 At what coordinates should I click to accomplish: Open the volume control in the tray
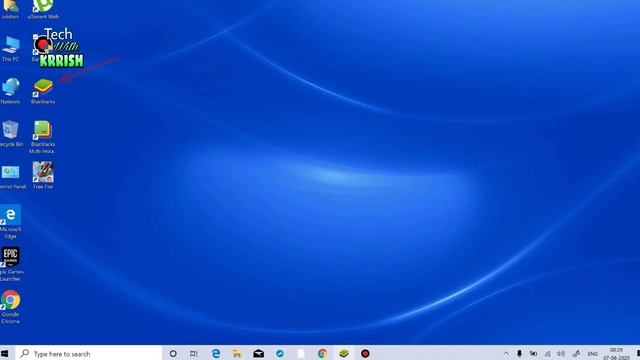tap(561, 353)
